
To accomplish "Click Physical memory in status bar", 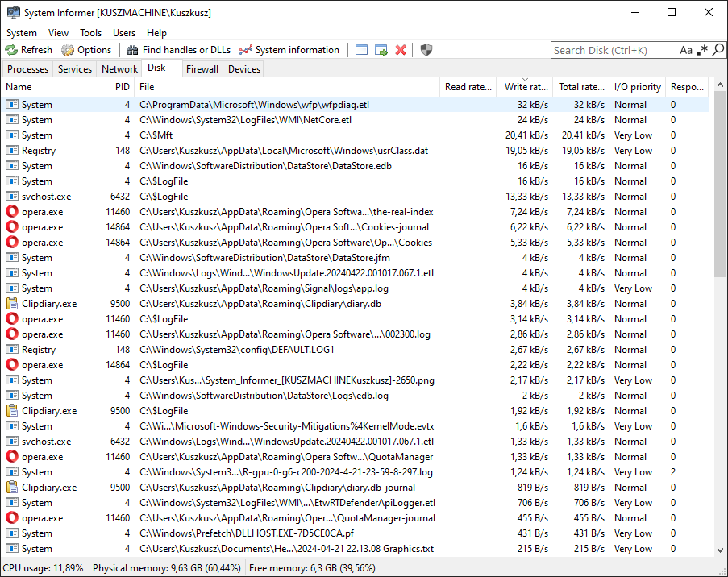I will pos(167,567).
